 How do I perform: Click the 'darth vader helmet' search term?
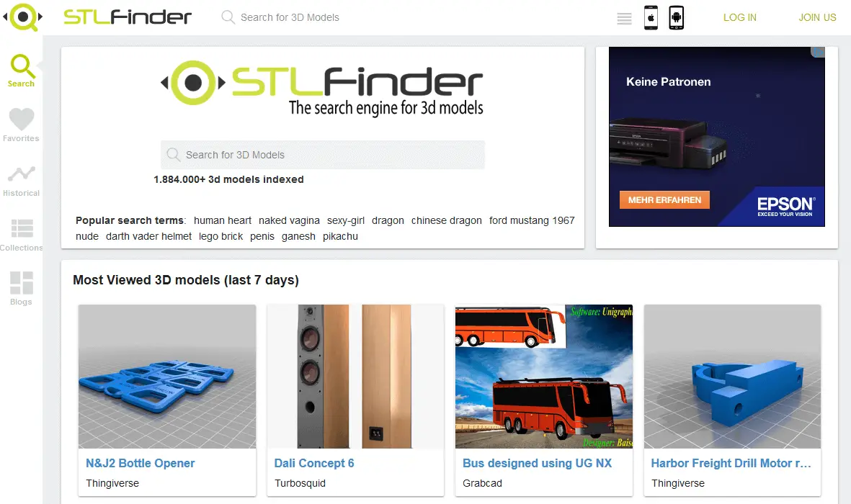pos(148,236)
